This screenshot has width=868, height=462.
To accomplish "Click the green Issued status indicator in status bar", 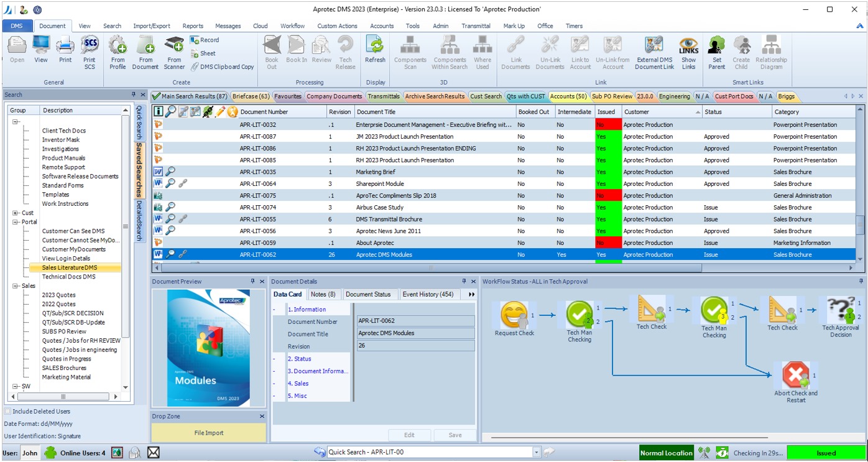I will (x=826, y=453).
